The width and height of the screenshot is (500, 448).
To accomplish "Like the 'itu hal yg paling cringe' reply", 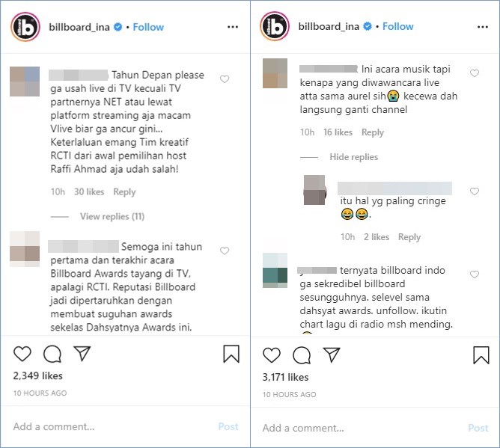I will 474,191.
